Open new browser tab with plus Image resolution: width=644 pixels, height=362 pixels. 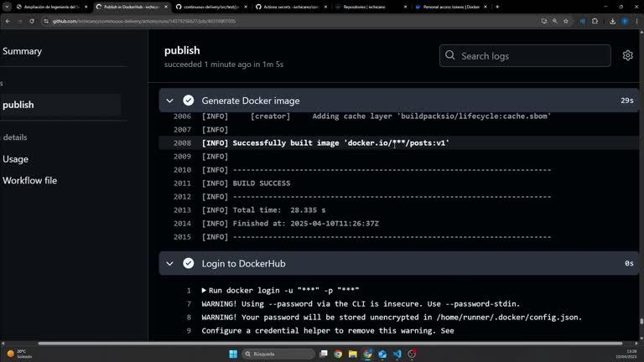(497, 7)
